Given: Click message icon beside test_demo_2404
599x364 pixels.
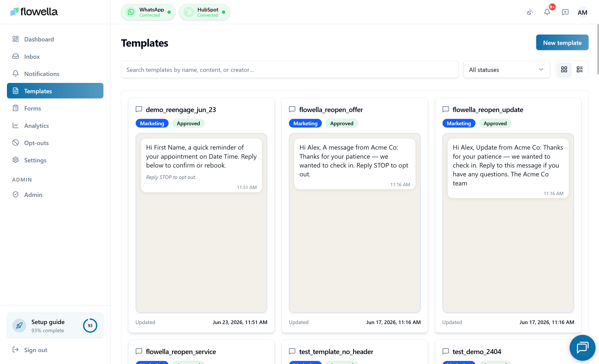Looking at the screenshot, I should 446,351.
